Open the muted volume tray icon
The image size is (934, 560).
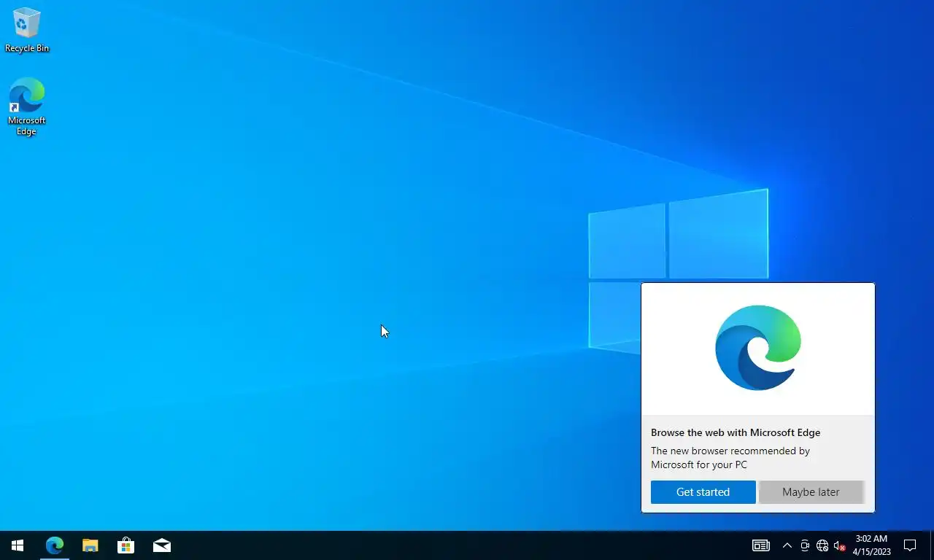[x=839, y=545]
